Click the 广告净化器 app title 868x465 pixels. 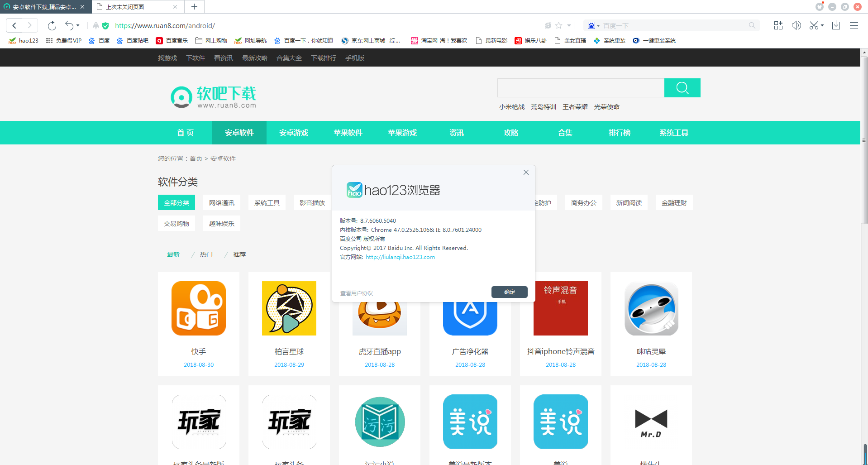tap(470, 351)
